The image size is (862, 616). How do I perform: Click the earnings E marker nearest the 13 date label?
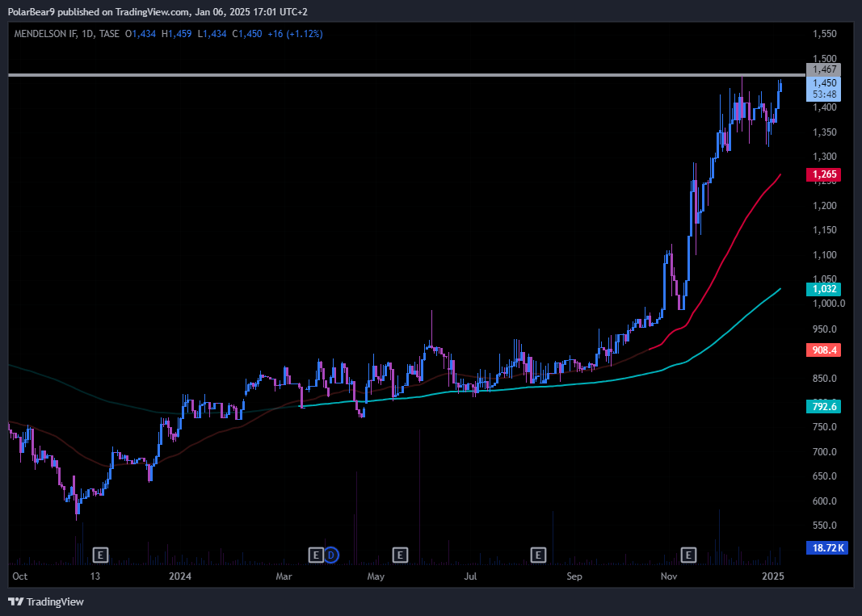click(100, 555)
